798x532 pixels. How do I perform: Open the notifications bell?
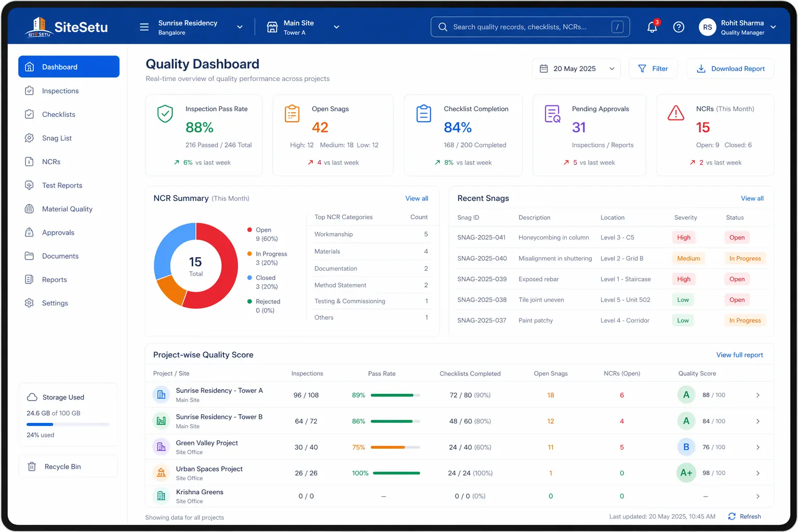pyautogui.click(x=652, y=27)
